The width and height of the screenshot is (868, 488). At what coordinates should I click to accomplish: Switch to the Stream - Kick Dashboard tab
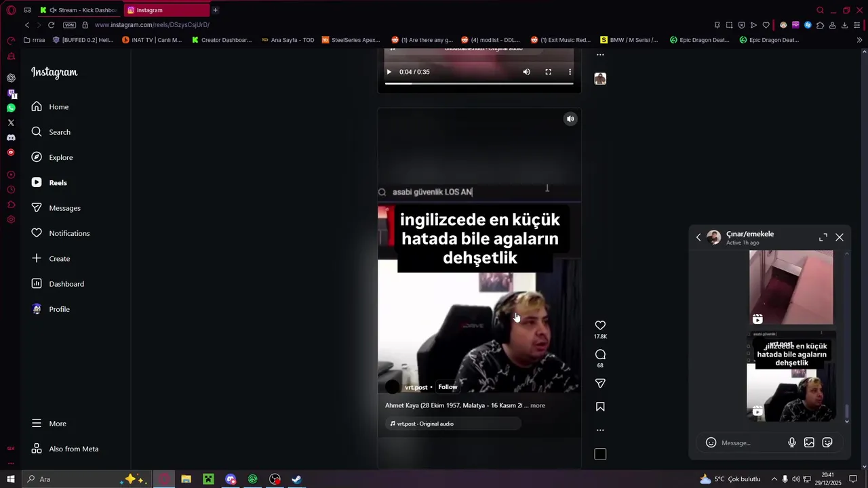pos(79,10)
